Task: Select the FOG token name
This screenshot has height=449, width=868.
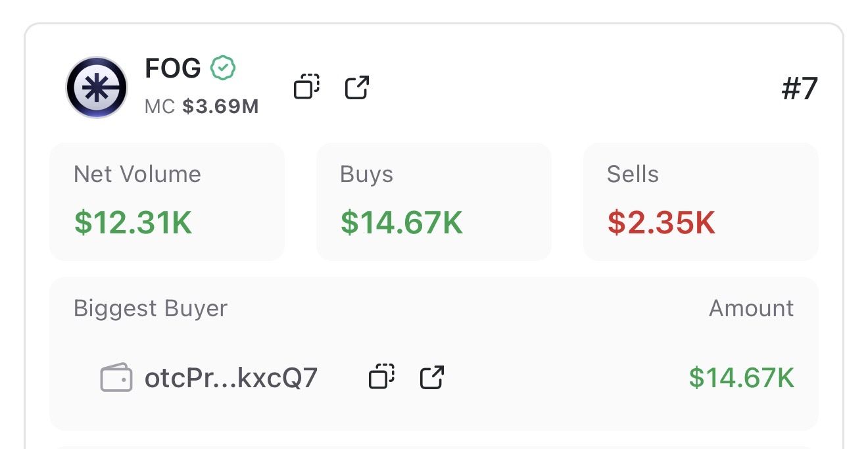Action: click(x=173, y=68)
